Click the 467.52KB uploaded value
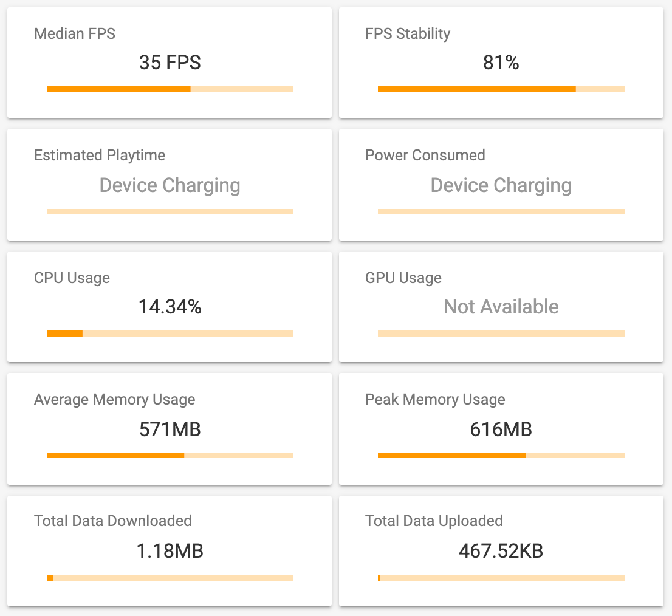Image resolution: width=672 pixels, height=616 pixels. (501, 551)
